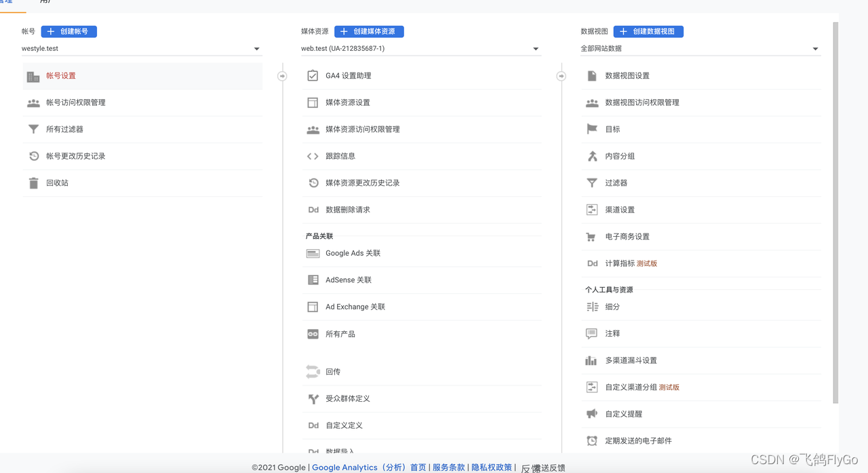
Task: Click the 创建媒体资源 button
Action: [x=369, y=31]
